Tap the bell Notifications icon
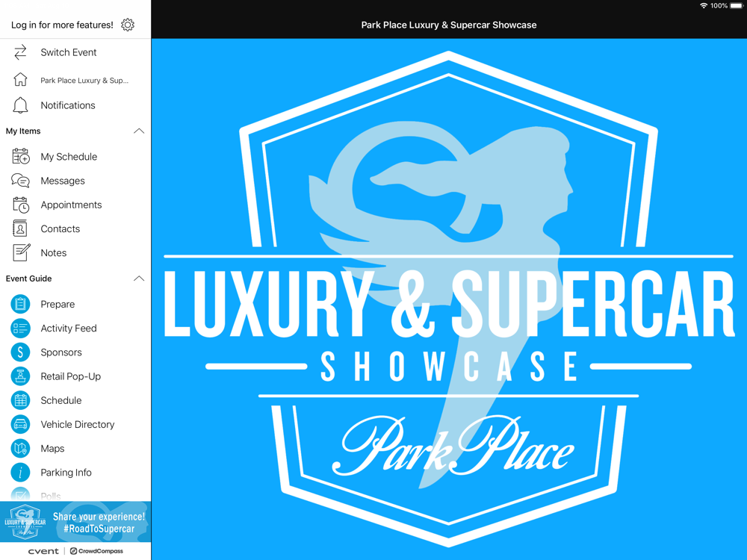 [20, 105]
